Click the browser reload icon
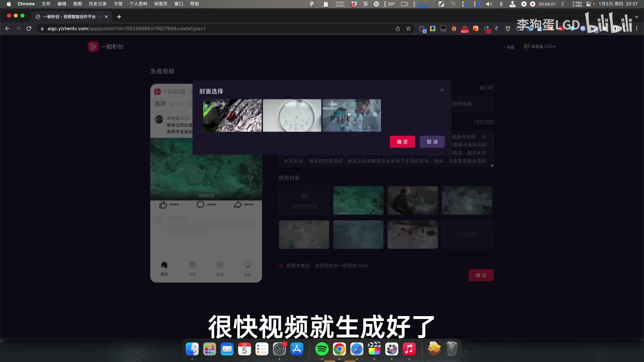This screenshot has height=362, width=644. click(x=29, y=29)
